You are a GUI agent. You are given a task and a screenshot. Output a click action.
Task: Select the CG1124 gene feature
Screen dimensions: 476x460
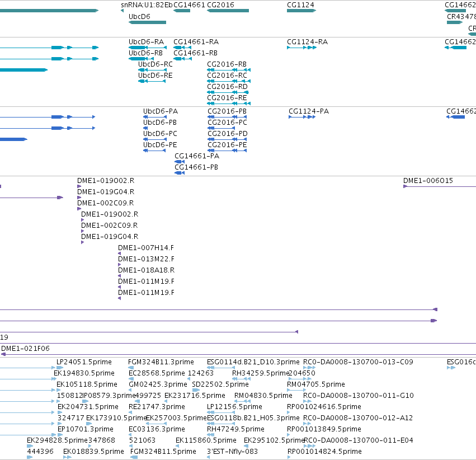pos(301,11)
